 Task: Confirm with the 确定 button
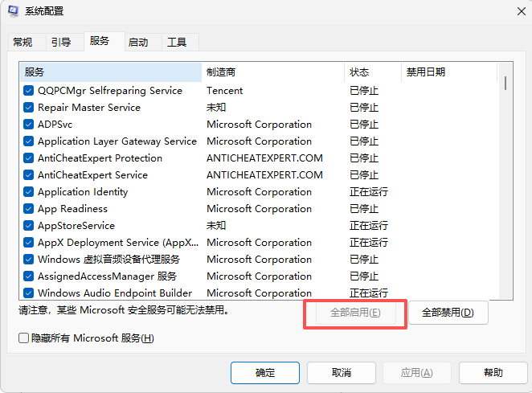pyautogui.click(x=264, y=373)
